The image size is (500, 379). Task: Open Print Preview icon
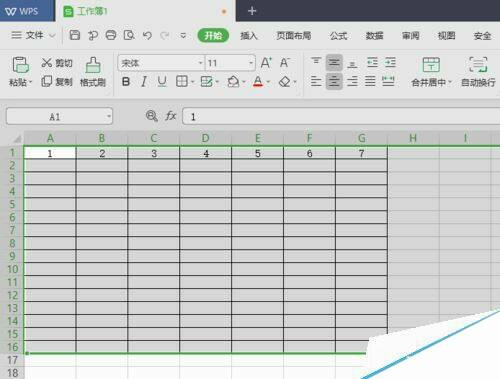[129, 35]
